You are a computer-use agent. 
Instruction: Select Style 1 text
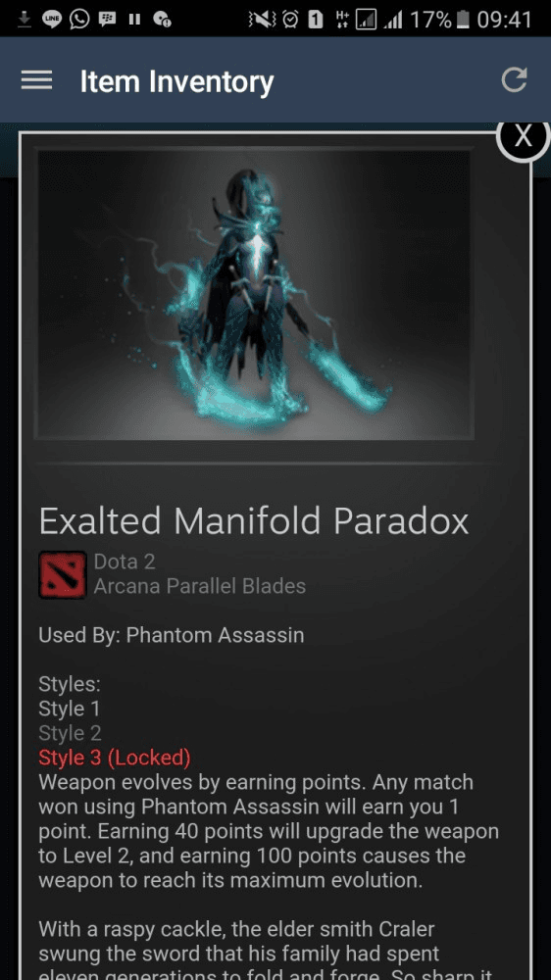coord(69,709)
